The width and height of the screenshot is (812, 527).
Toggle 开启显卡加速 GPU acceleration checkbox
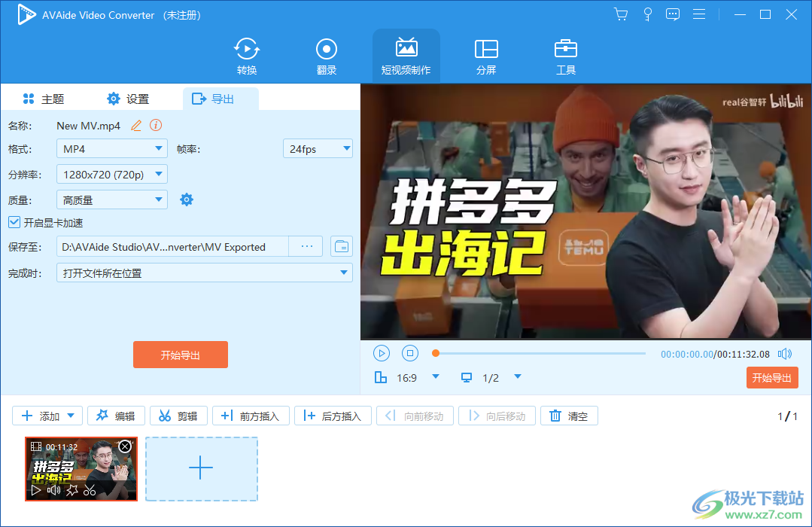[x=14, y=222]
